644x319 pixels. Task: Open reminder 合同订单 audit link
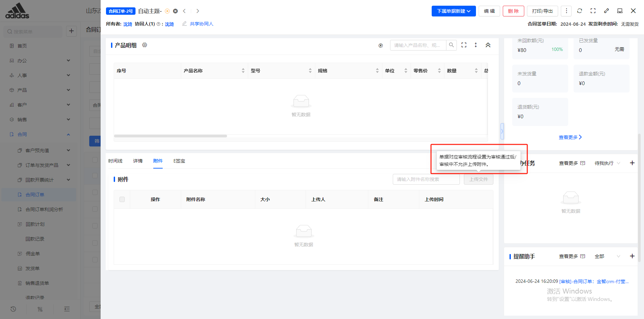pyautogui.click(x=594, y=281)
